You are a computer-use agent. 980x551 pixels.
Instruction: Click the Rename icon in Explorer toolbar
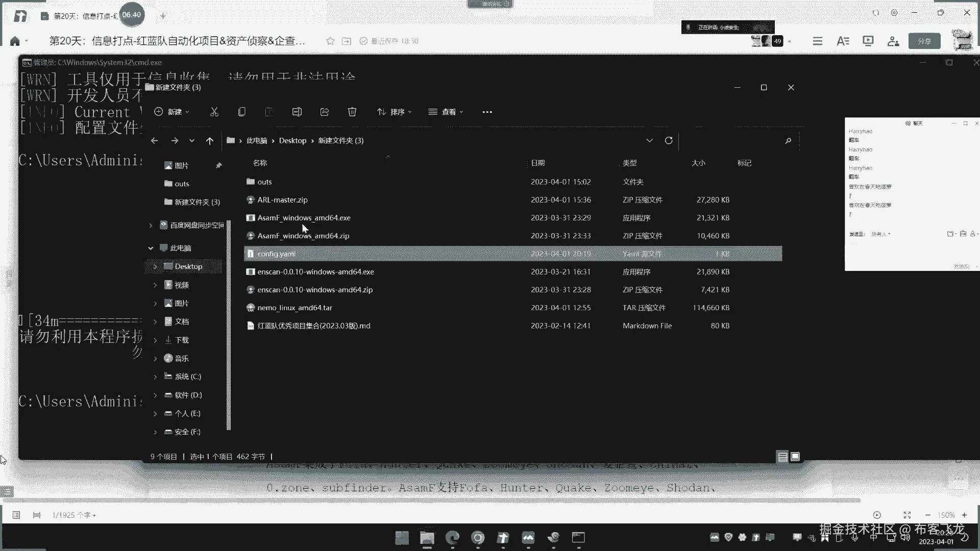point(297,112)
